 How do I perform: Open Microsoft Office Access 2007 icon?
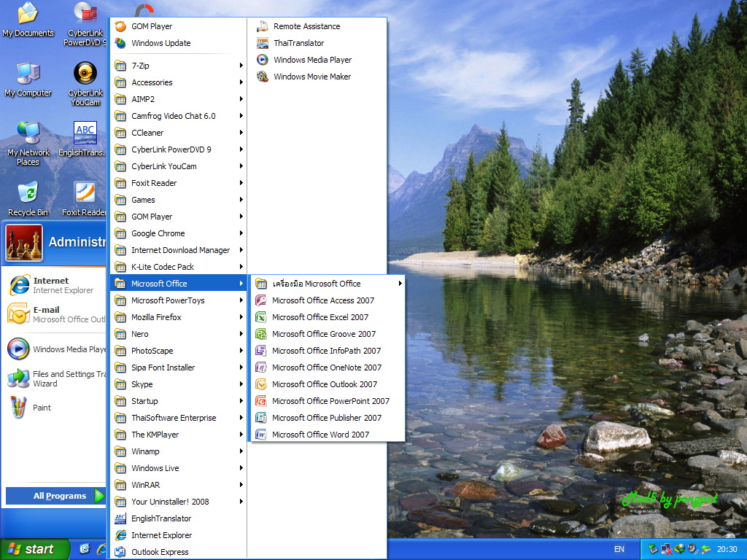(260, 300)
